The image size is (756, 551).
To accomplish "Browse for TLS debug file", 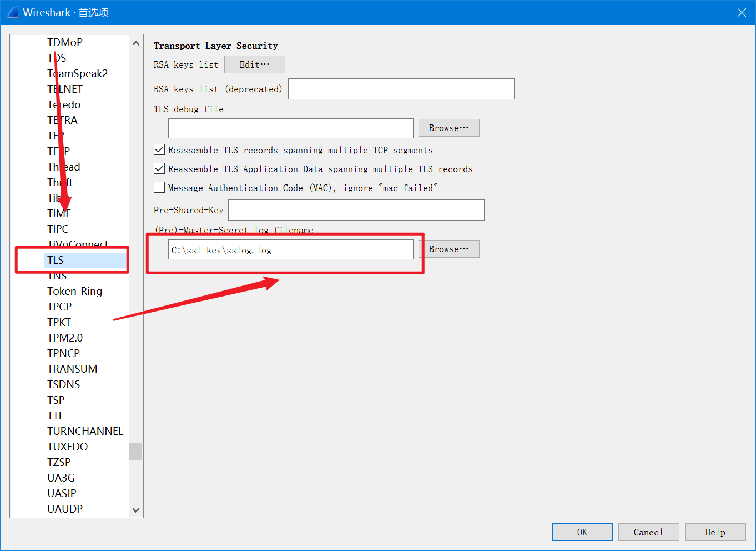I will coord(448,128).
